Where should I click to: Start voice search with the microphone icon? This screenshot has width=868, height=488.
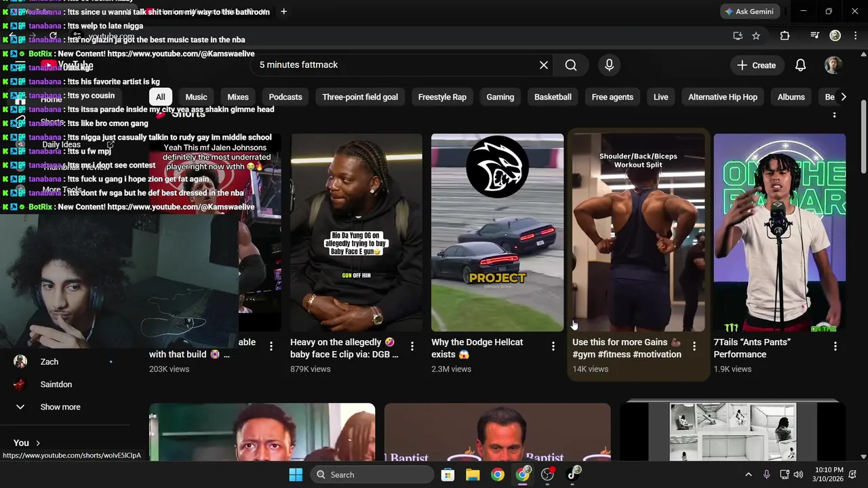[609, 65]
